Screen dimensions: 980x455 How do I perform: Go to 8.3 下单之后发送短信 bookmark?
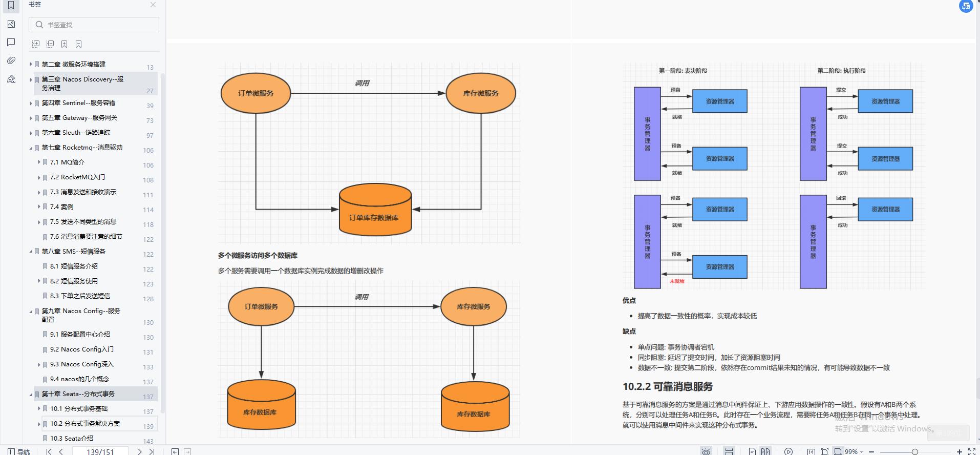[x=80, y=296]
